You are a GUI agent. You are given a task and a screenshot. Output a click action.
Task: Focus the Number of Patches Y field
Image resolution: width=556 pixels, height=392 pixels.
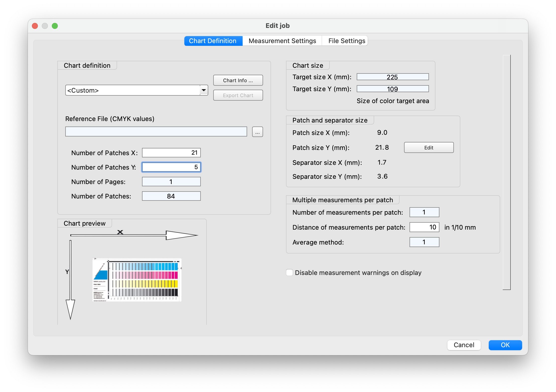(171, 167)
